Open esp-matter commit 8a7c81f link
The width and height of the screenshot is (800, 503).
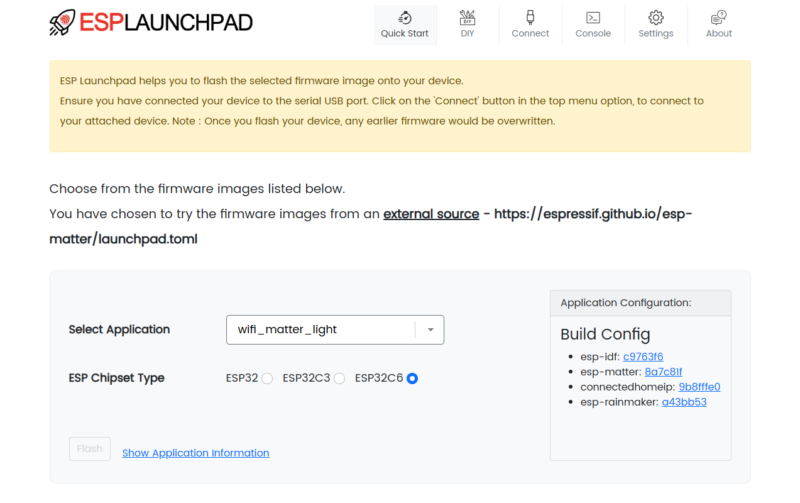(663, 371)
